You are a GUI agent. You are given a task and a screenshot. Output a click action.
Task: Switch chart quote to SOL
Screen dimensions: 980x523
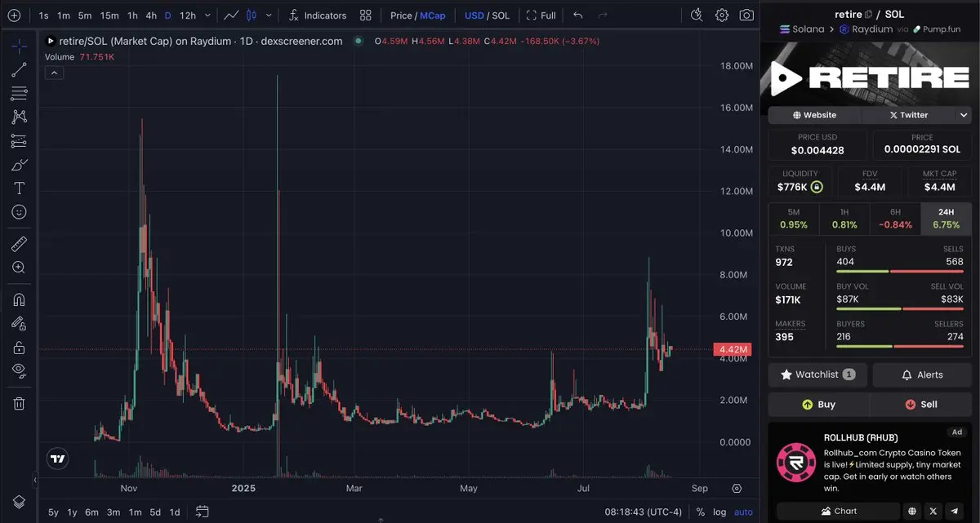click(x=501, y=16)
